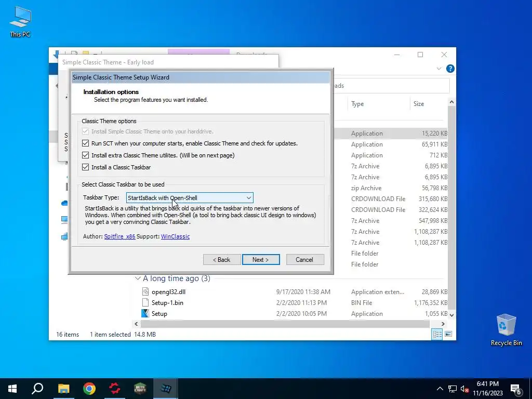Open the Taskbar Type dropdown
The height and width of the screenshot is (399, 532).
[190, 198]
